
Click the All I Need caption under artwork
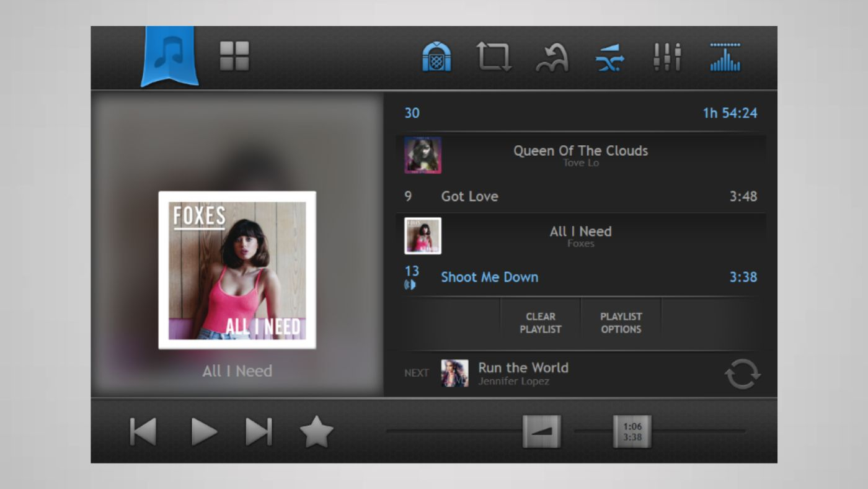237,371
